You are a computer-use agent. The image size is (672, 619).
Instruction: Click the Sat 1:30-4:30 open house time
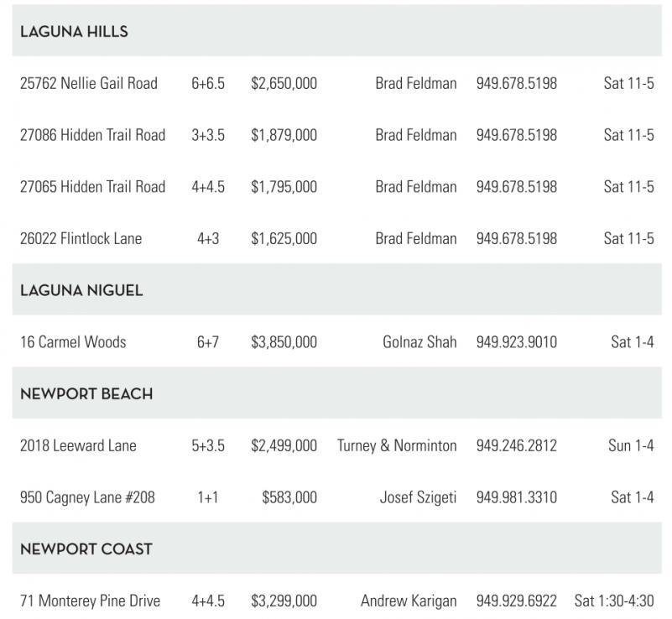coord(614,601)
